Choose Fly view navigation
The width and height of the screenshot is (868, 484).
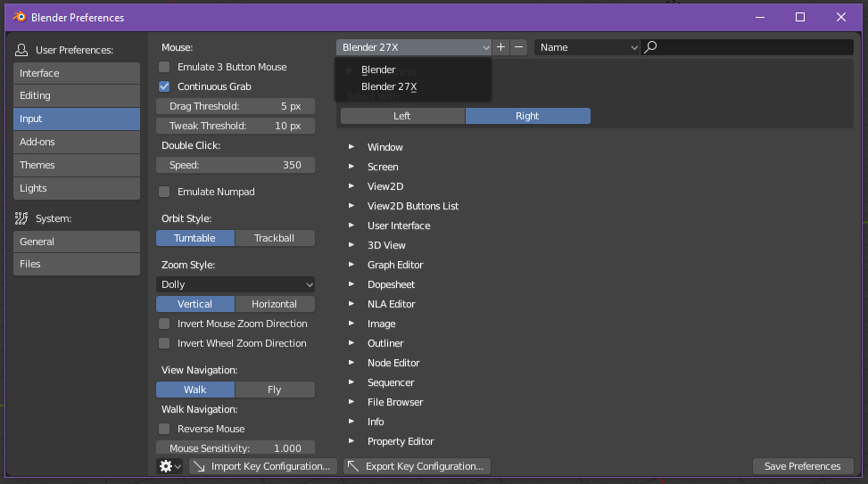275,390
